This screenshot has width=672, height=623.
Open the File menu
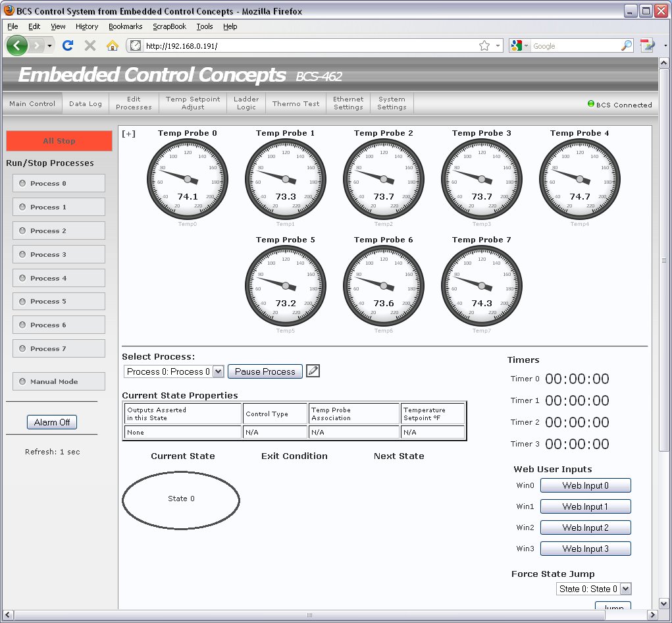[x=13, y=26]
